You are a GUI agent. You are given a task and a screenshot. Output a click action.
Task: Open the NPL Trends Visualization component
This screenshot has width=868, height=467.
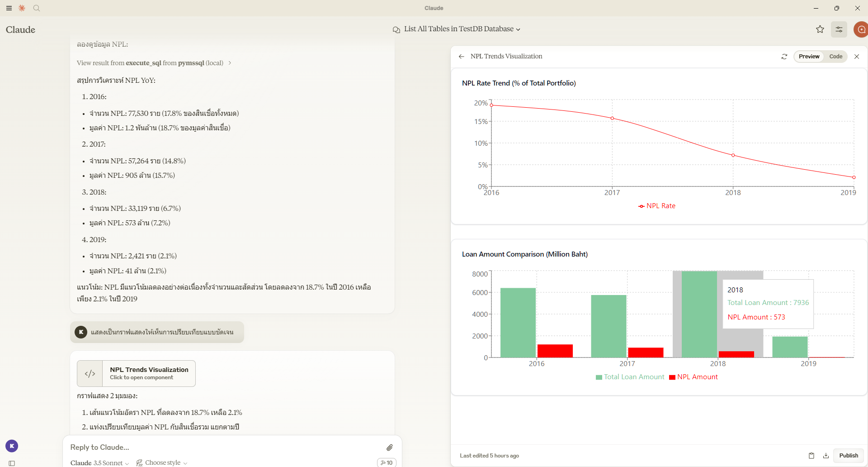(x=136, y=373)
